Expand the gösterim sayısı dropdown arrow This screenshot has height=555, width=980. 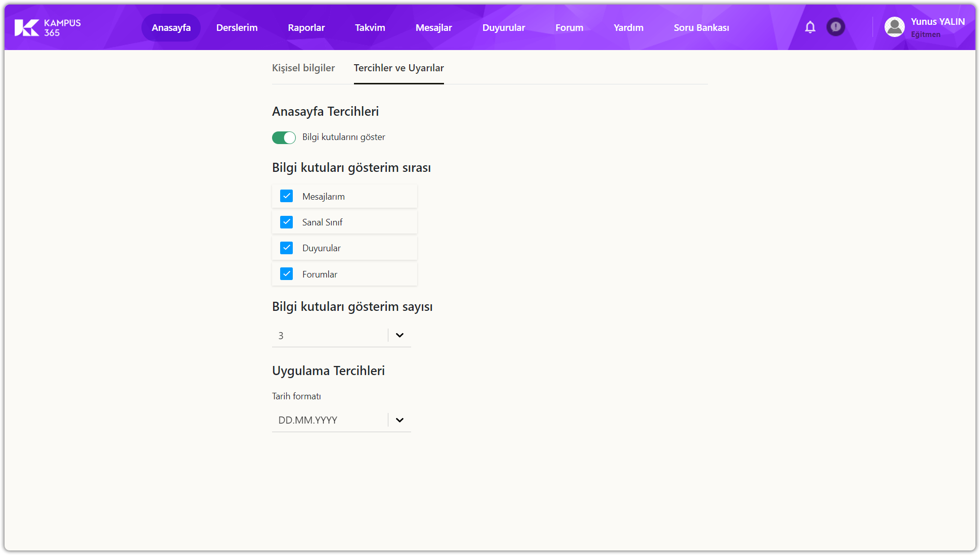pos(399,335)
